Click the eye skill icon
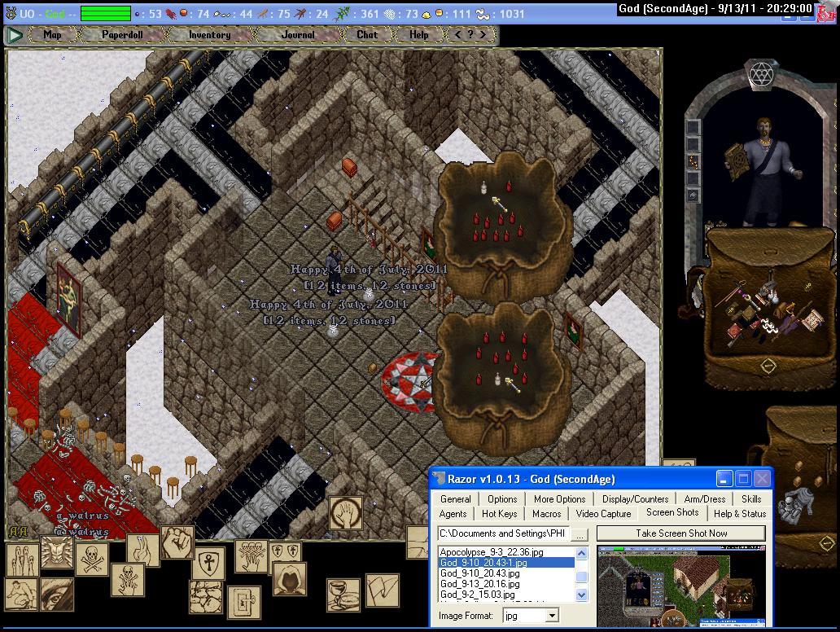 click(56, 595)
